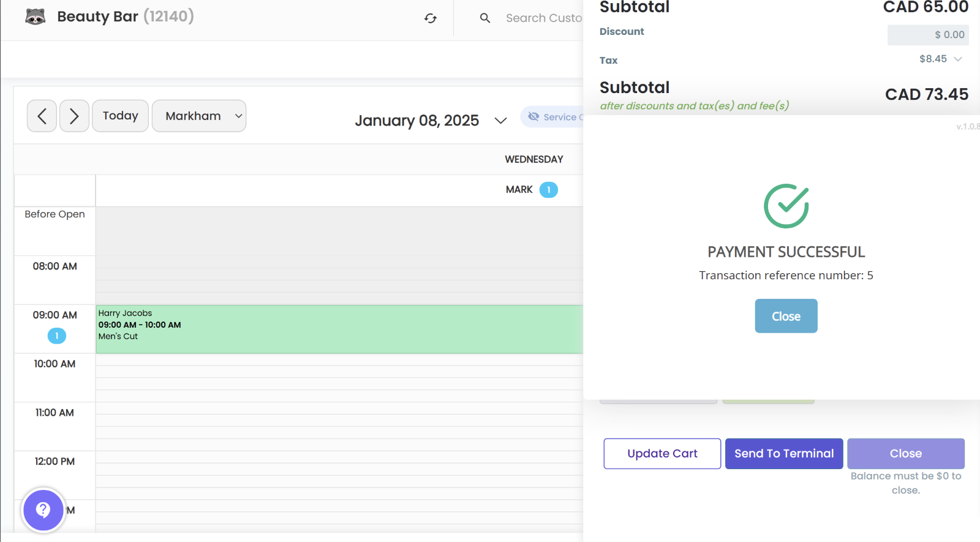Click the raccoon logo icon

click(x=36, y=17)
